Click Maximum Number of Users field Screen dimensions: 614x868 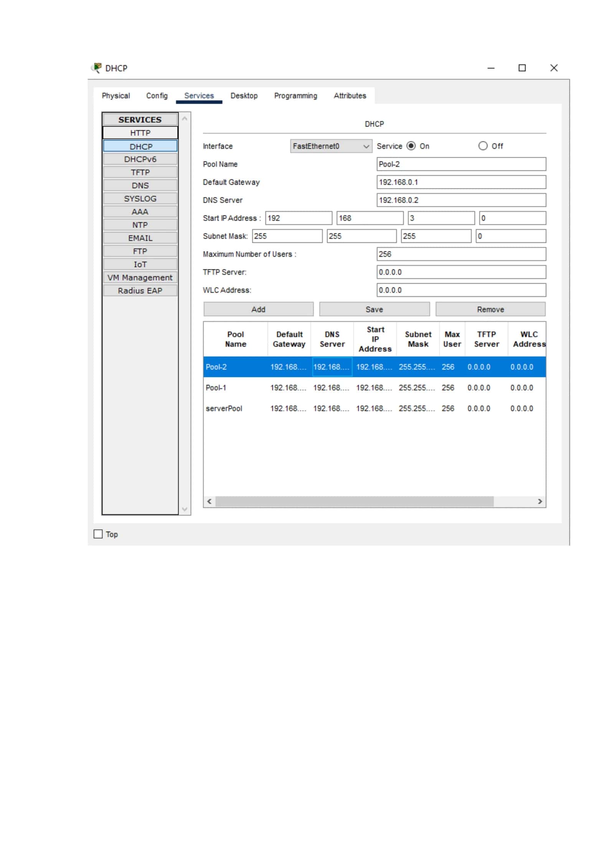tap(461, 254)
